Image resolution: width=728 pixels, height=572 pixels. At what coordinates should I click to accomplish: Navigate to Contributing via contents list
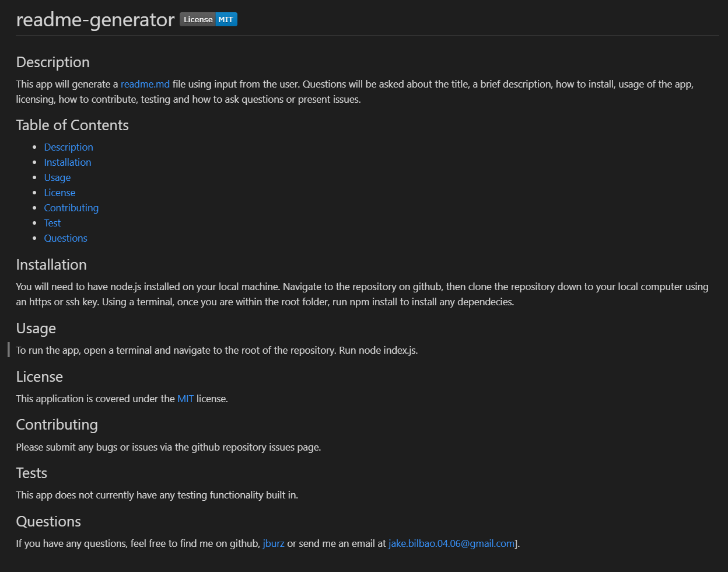coord(71,208)
